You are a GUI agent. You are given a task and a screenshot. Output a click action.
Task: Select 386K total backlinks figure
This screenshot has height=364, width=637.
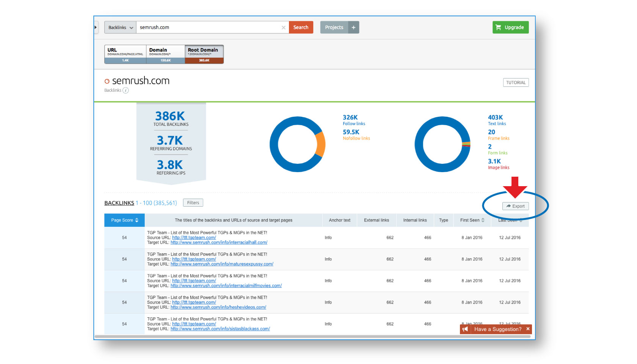click(170, 116)
